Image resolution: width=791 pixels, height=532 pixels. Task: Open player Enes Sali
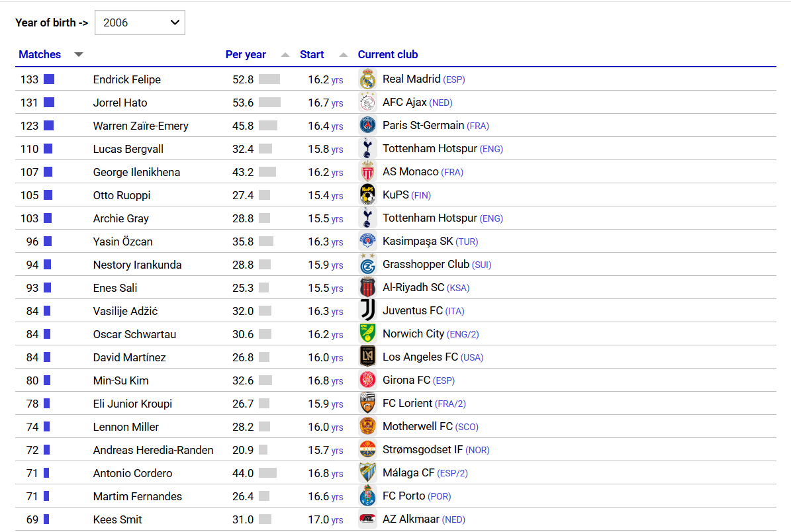[115, 288]
